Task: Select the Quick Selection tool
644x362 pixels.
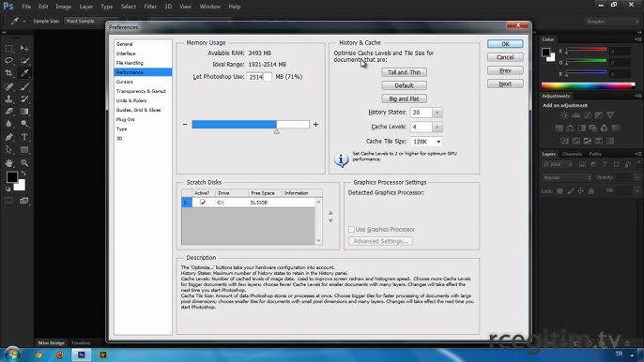Action: (x=24, y=61)
